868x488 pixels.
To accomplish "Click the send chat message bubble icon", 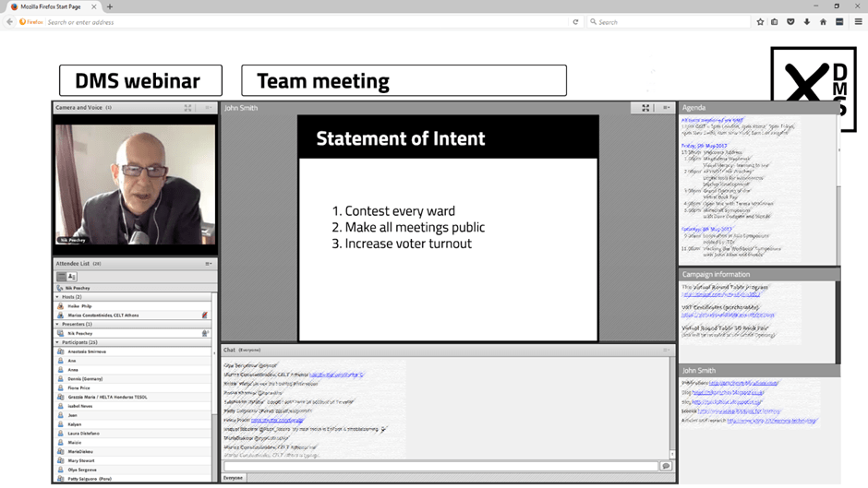I will (x=666, y=467).
